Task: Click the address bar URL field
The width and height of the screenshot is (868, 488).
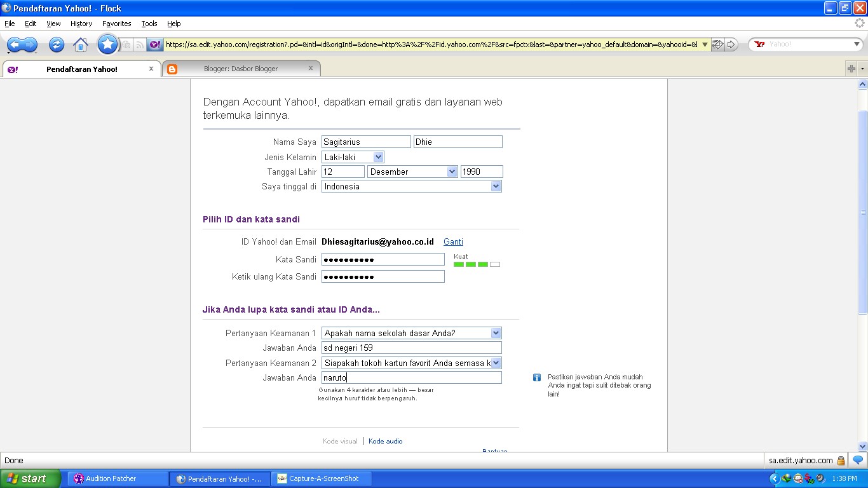Action: coord(431,44)
